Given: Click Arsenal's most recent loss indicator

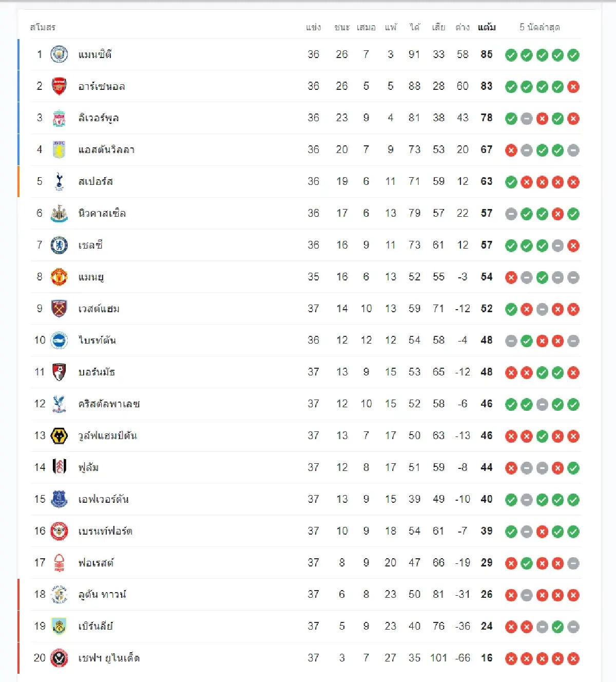Looking at the screenshot, I should [573, 87].
